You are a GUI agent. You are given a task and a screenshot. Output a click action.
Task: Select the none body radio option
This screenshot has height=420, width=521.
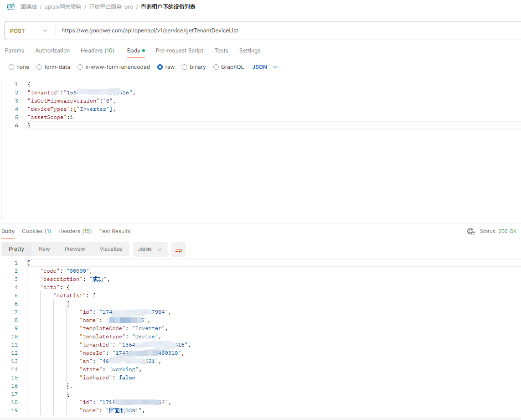pos(11,67)
